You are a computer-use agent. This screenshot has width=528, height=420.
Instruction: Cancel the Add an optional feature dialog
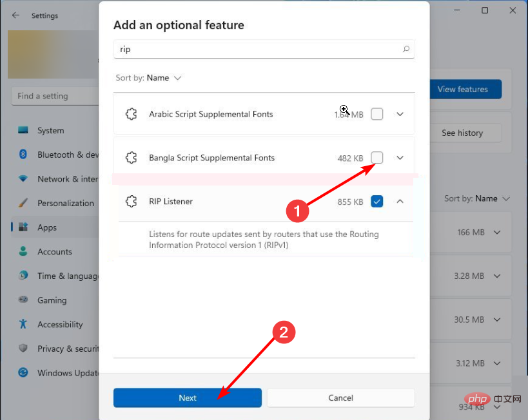[340, 397]
